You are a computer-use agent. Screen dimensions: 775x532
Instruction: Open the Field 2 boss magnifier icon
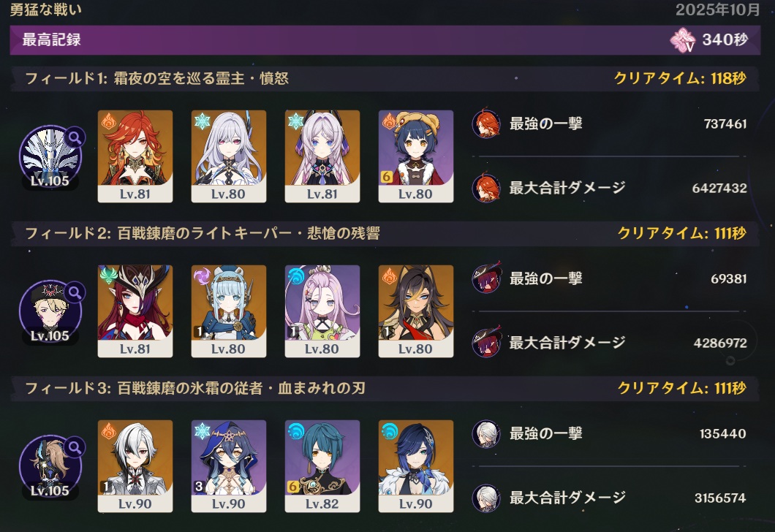tap(75, 293)
